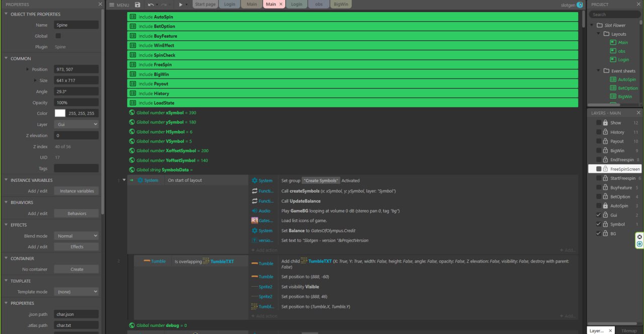Hide the Symbol layer
Screen dimensions: 644x334
tap(598, 224)
